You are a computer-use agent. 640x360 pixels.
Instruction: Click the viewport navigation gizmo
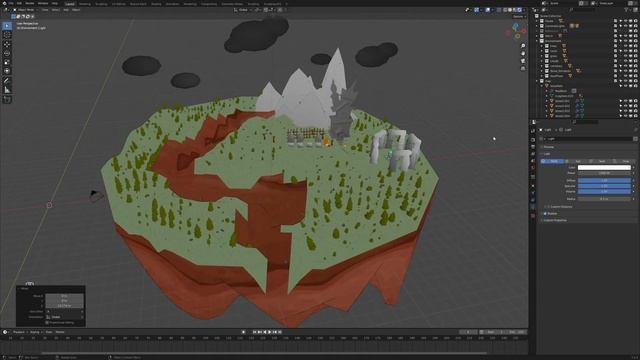click(x=516, y=31)
